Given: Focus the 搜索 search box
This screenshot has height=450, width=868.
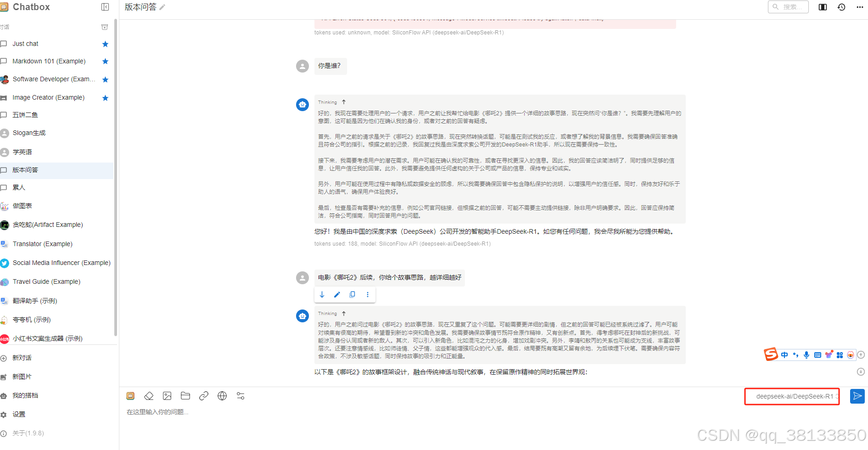Looking at the screenshot, I should [x=788, y=7].
